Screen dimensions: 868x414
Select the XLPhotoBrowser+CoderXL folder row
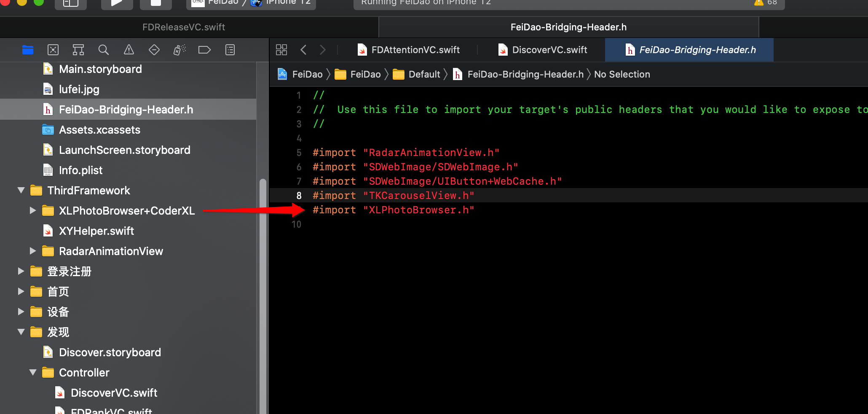click(x=128, y=211)
